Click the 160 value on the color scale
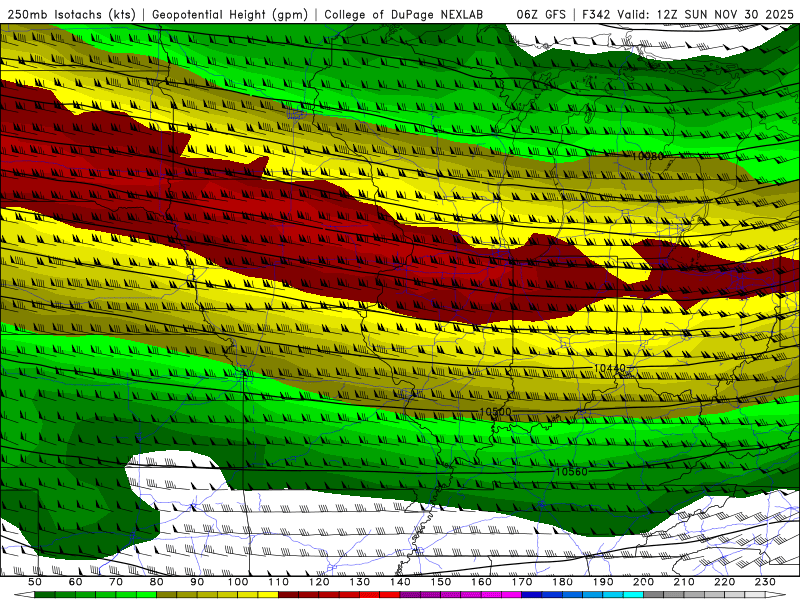The height and width of the screenshot is (600, 800). (x=481, y=582)
